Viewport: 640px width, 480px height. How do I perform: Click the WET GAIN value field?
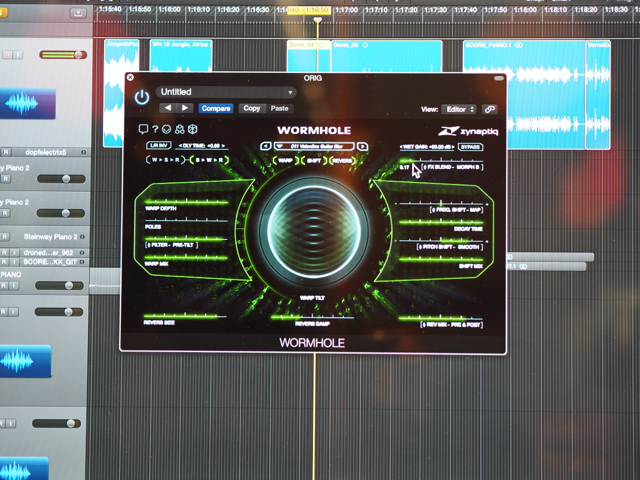427,147
